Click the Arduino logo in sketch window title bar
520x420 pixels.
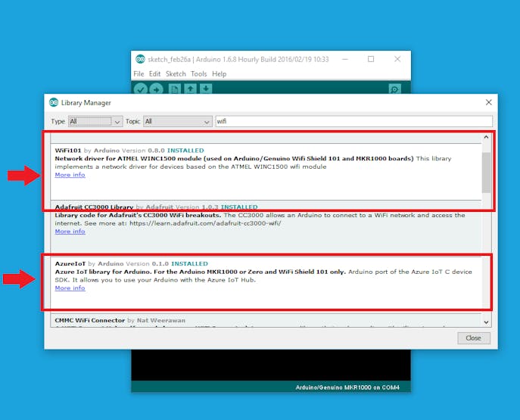tap(140, 59)
